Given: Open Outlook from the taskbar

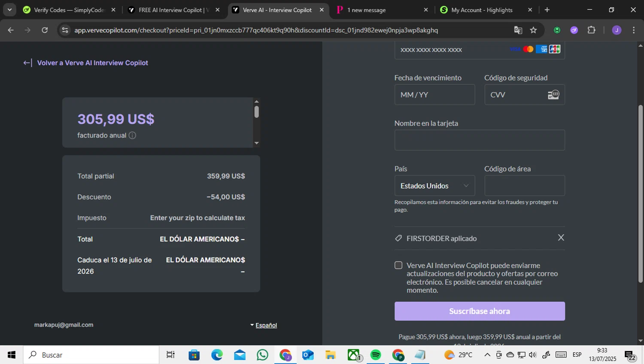Looking at the screenshot, I should point(308,355).
